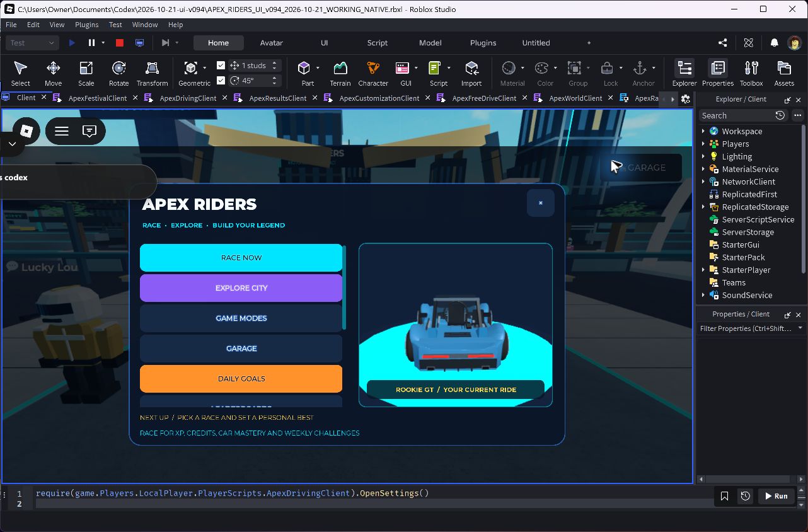Open the Test mode dropdown
This screenshot has height=532, width=808.
(33, 43)
